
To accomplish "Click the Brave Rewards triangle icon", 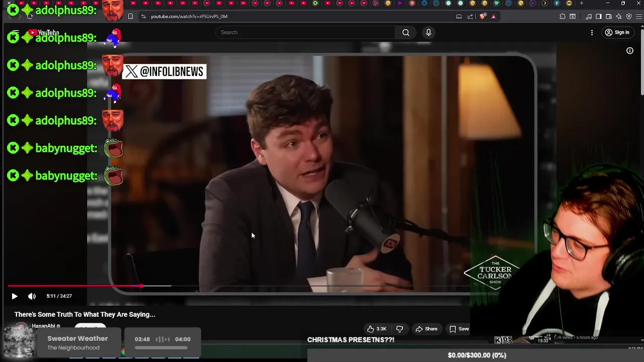I will 493,17.
